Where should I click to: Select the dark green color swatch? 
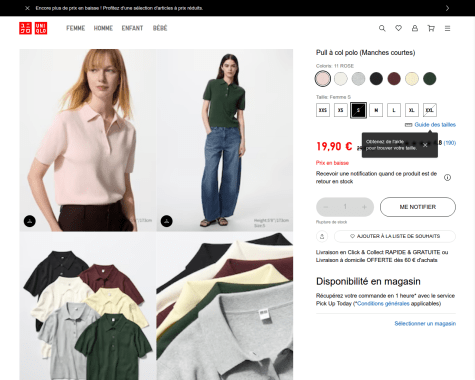(x=430, y=79)
